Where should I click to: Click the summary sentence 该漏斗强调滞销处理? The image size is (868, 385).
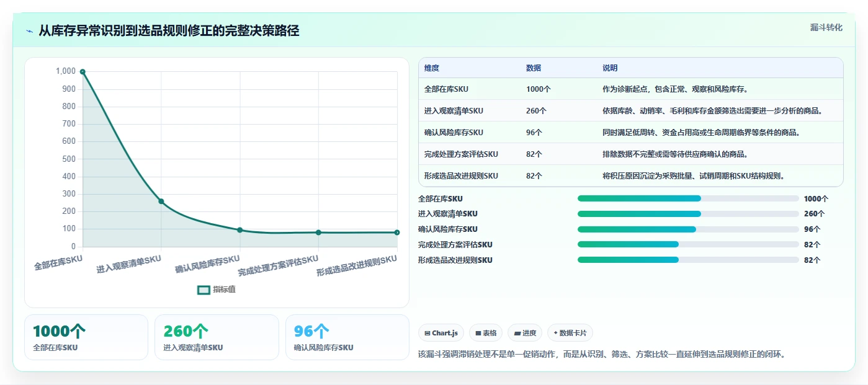pyautogui.click(x=603, y=355)
